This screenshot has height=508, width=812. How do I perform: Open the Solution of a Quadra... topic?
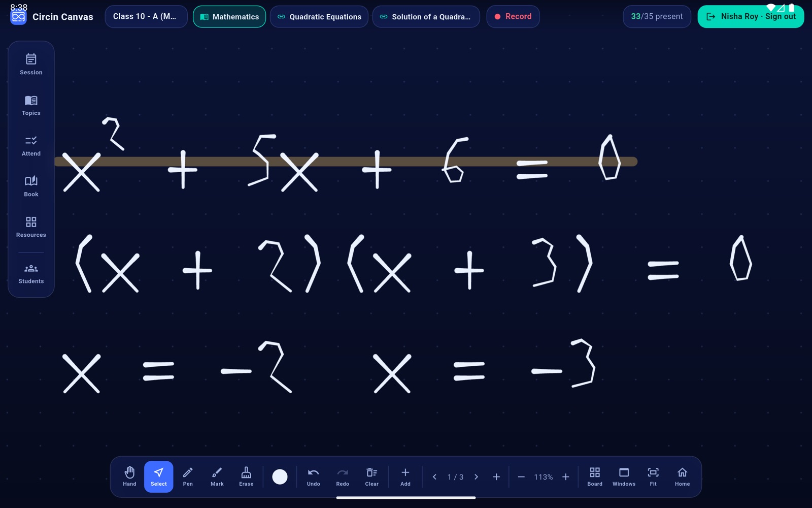426,17
